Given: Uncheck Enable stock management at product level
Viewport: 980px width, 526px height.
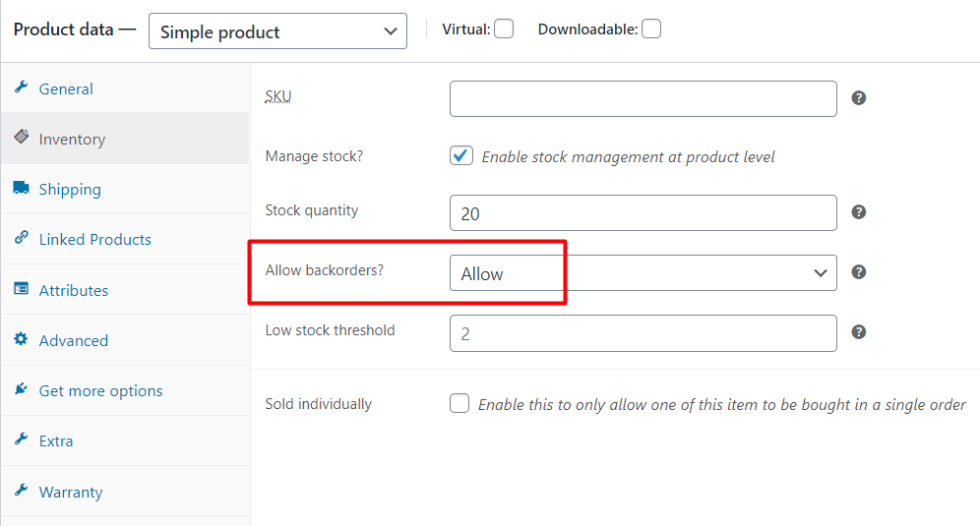Looking at the screenshot, I should coord(461,155).
